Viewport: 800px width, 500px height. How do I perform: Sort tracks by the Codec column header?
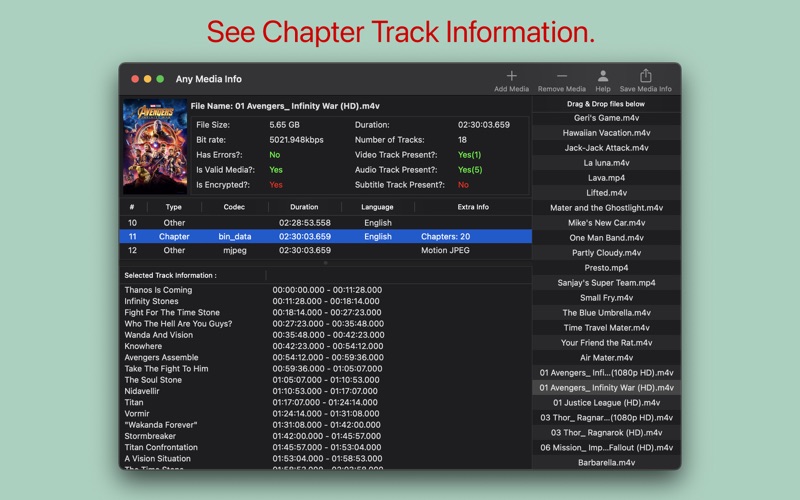click(234, 207)
